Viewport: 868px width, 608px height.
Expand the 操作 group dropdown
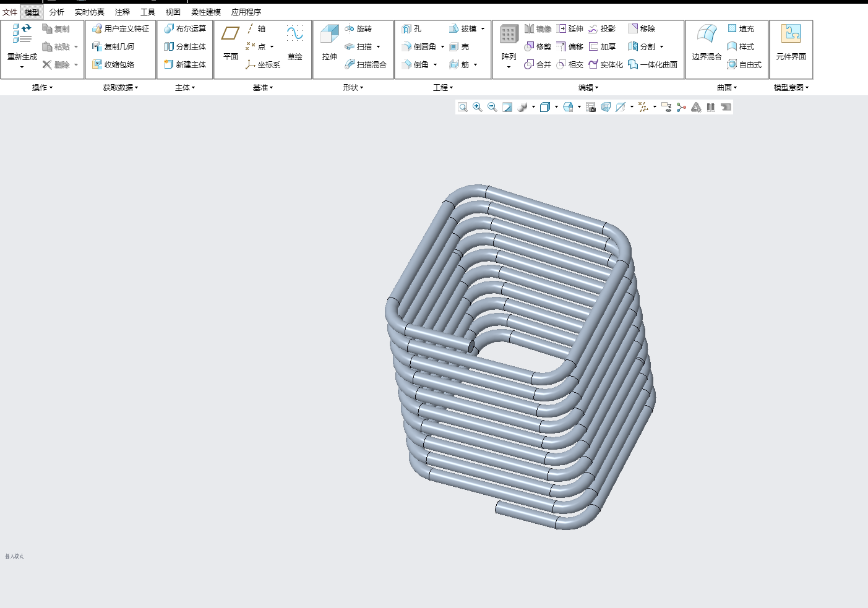pos(42,88)
